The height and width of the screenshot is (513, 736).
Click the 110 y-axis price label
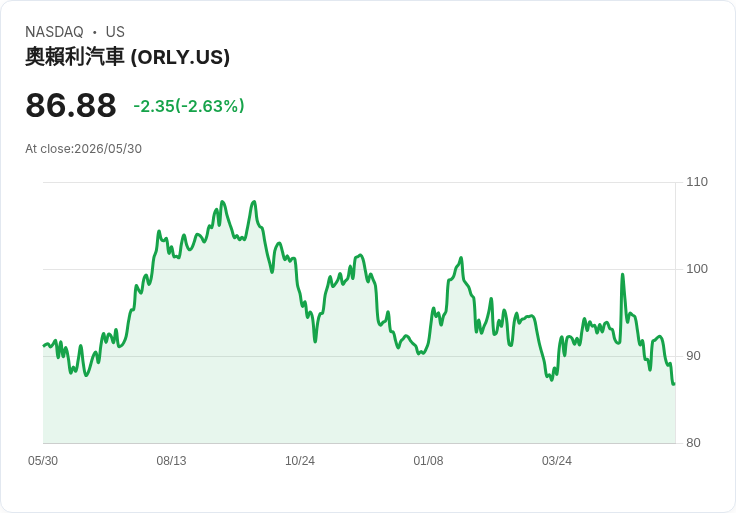pyautogui.click(x=697, y=182)
